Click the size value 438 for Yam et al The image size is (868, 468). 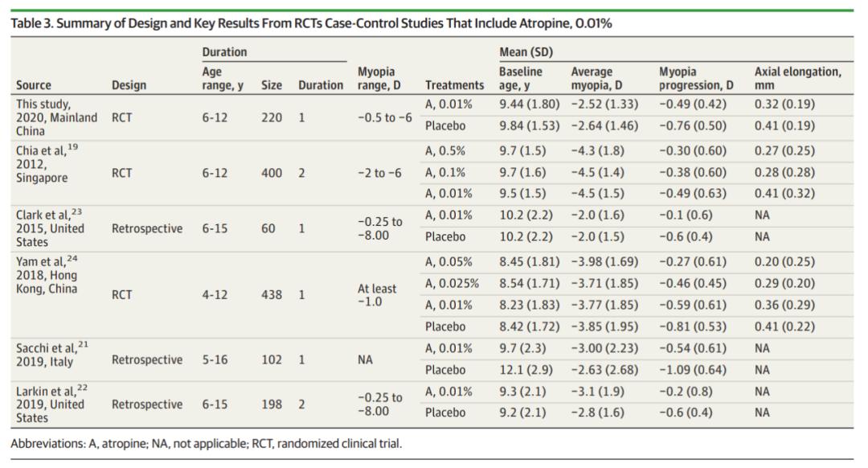pyautogui.click(x=272, y=295)
